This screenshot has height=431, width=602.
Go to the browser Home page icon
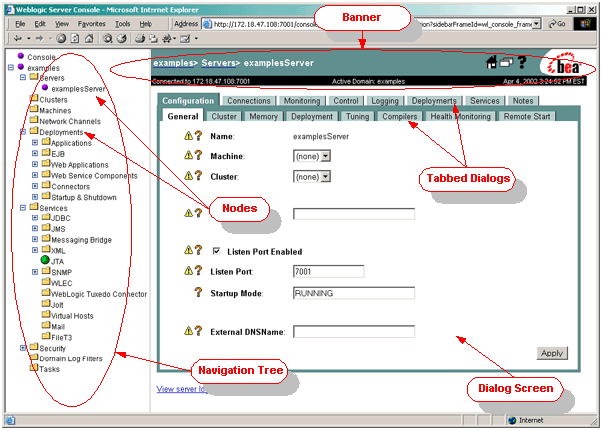(89, 38)
